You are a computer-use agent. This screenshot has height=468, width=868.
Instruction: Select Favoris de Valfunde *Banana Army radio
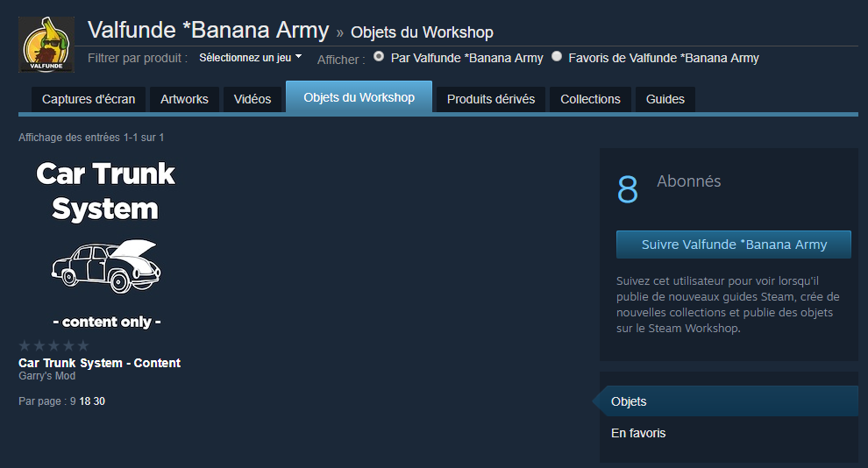pos(557,56)
